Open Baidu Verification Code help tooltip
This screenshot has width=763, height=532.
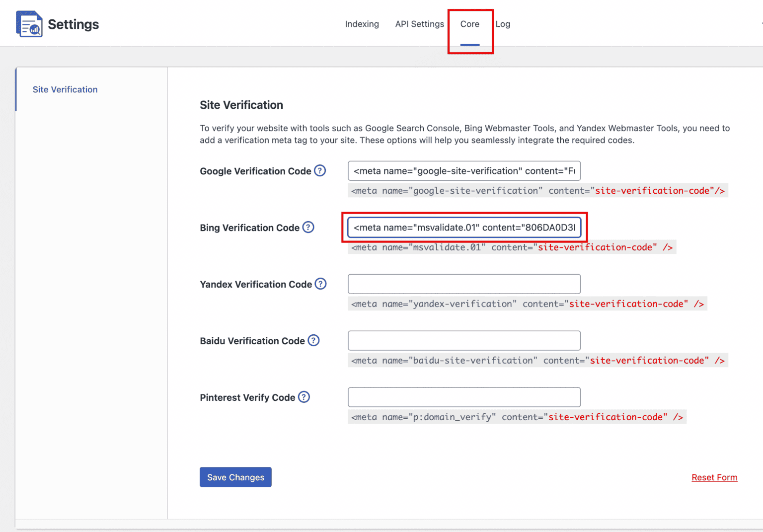pyautogui.click(x=313, y=340)
